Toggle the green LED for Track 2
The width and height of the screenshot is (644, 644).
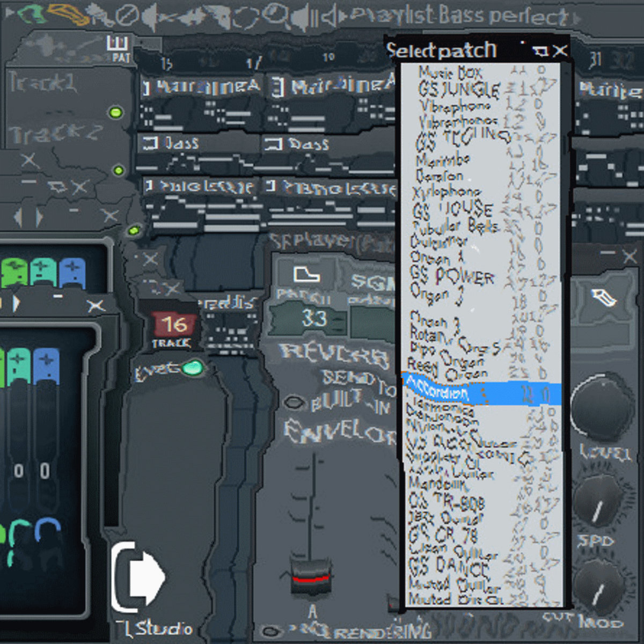119,171
